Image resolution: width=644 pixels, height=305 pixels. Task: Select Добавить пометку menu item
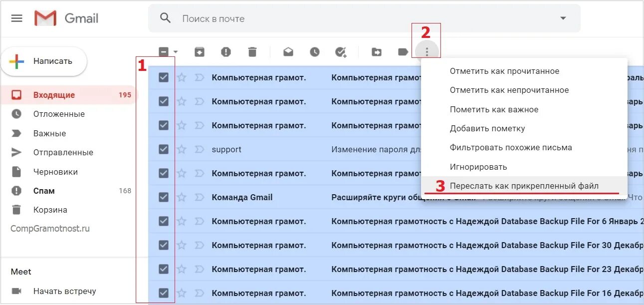(524, 128)
